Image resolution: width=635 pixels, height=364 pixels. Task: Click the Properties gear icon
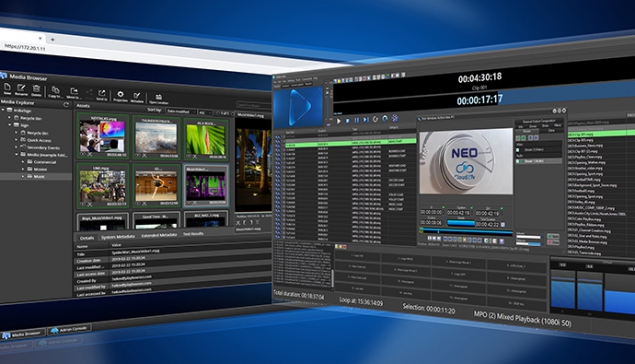tap(120, 96)
